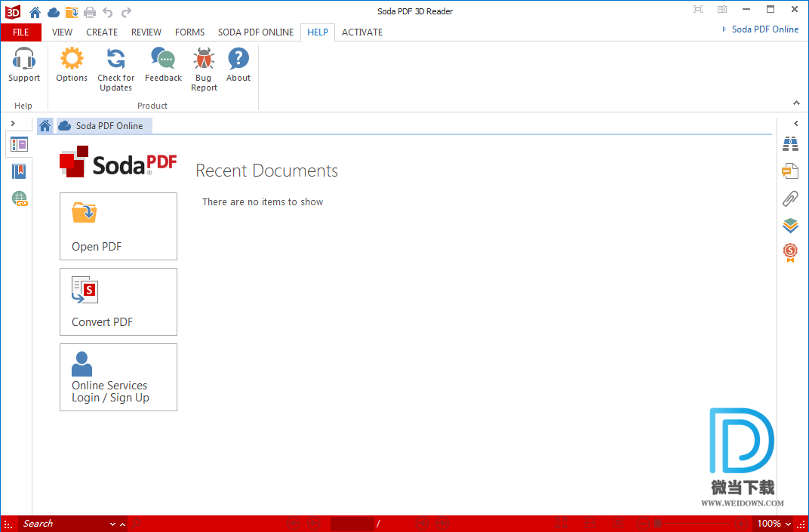Open attachments paperclip panel
The height and width of the screenshot is (532, 809).
[790, 198]
